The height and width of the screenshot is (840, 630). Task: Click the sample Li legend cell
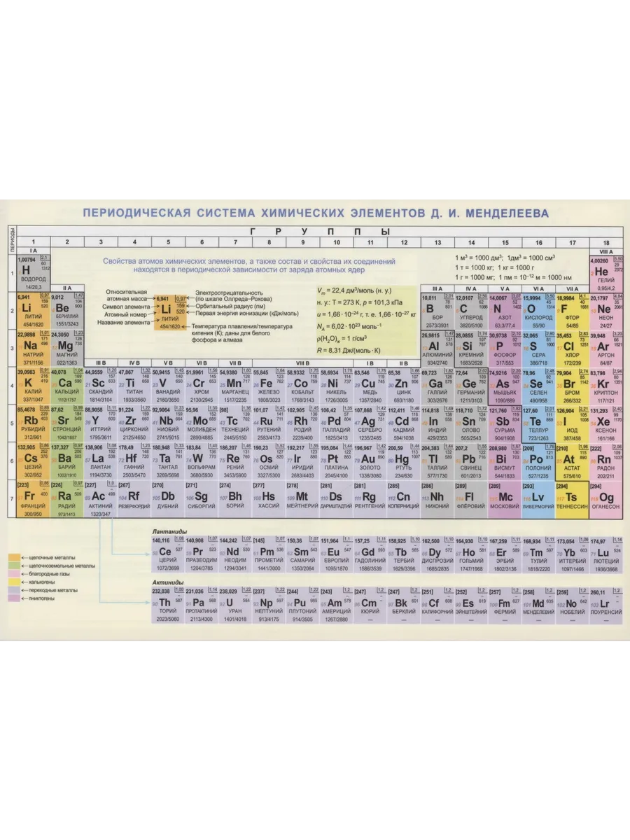pyautogui.click(x=167, y=310)
